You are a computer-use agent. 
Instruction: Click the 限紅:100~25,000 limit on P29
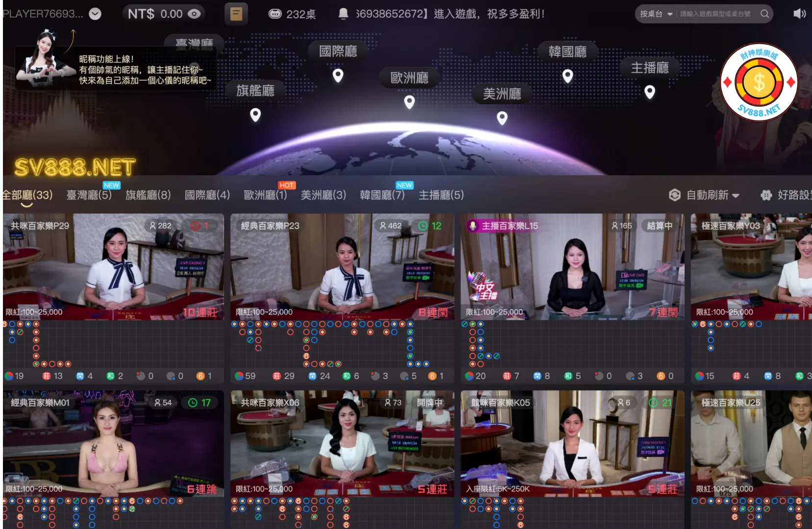(34, 312)
